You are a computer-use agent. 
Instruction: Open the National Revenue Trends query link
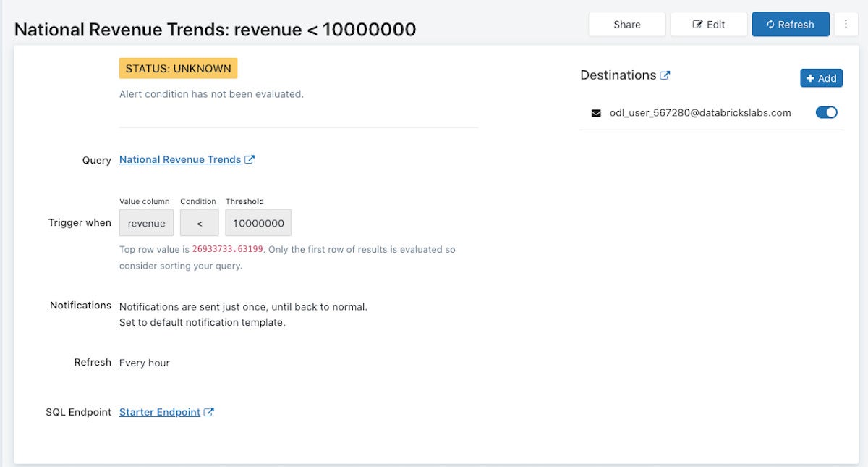pyautogui.click(x=180, y=159)
